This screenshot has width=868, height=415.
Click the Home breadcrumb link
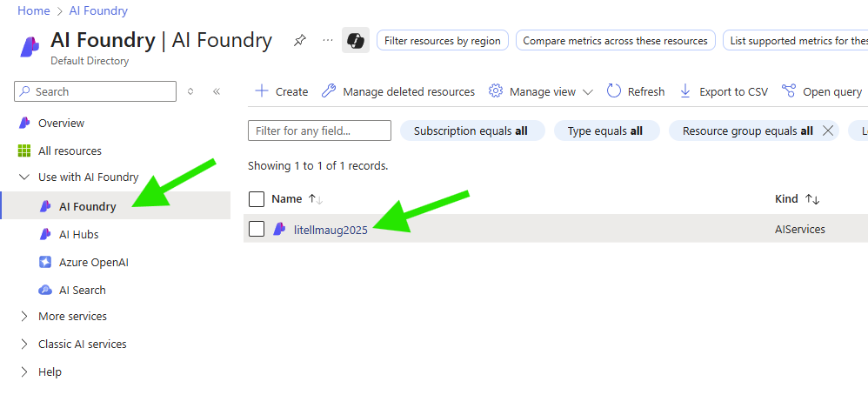point(33,10)
